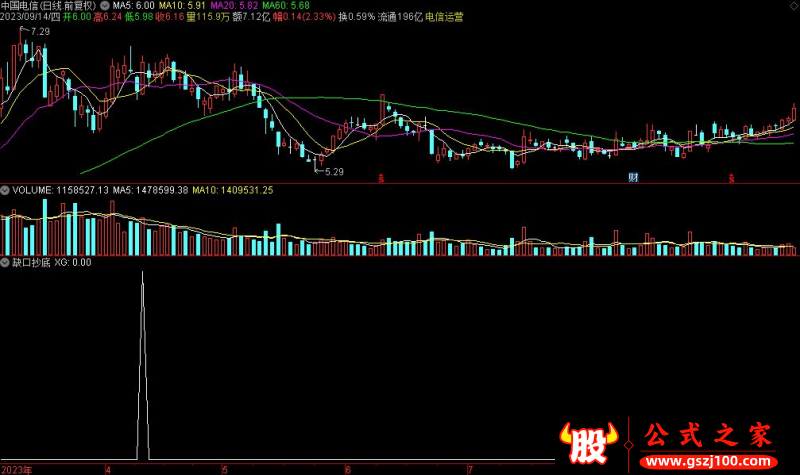Click the turnover amount 额7.12亿
800x475 pixels.
coord(251,17)
